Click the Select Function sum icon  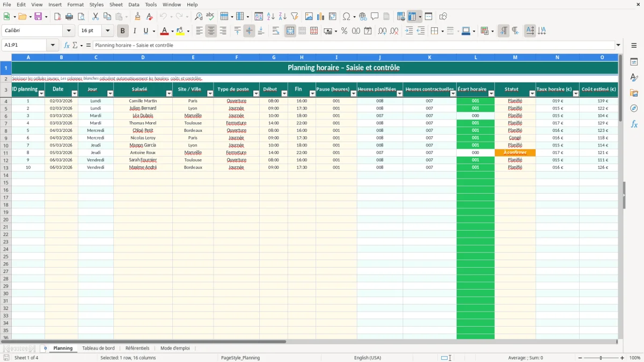[75, 45]
